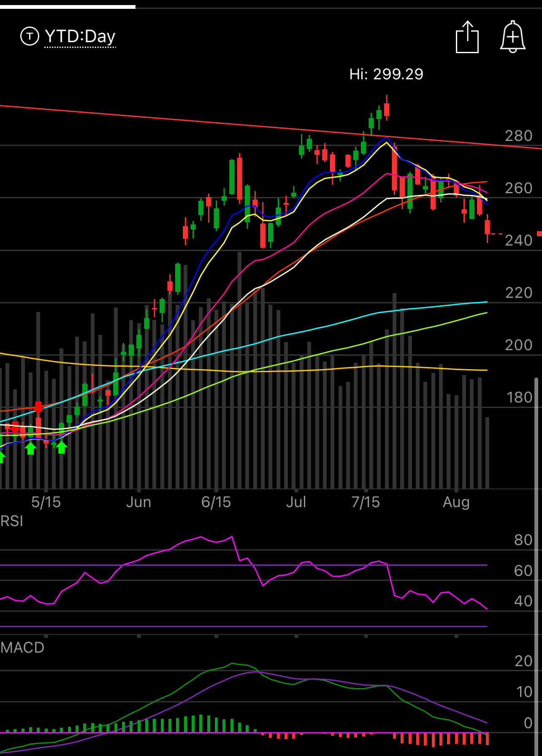This screenshot has width=542, height=756.
Task: Select the 260 price axis label
Action: pos(519,188)
